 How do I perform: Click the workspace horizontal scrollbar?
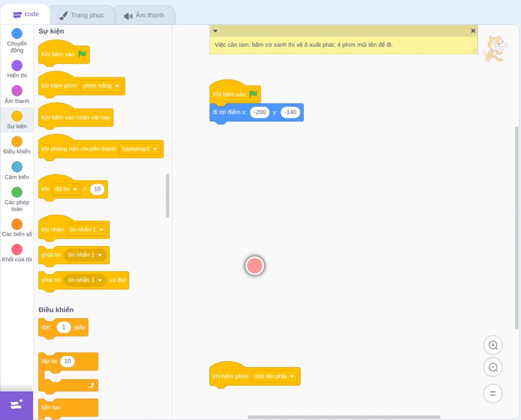click(344, 417)
